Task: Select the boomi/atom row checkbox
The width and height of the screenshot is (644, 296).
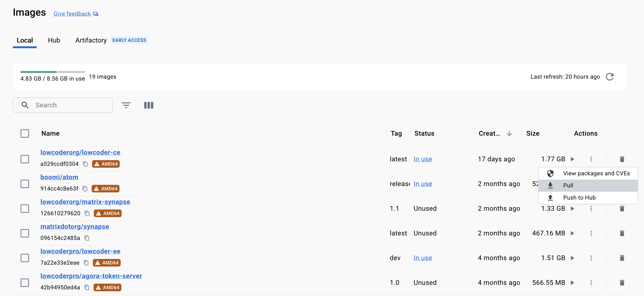Action: coord(25,184)
